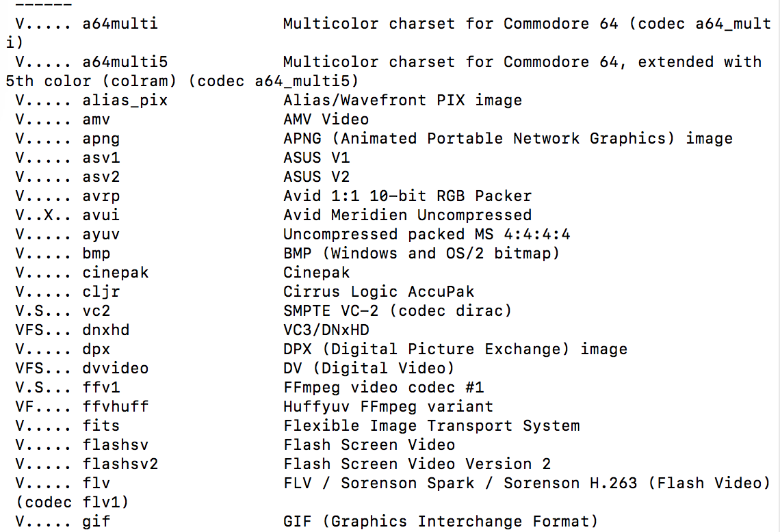The height and width of the screenshot is (532, 780).
Task: Select the asv2 encoder name
Action: tap(101, 177)
